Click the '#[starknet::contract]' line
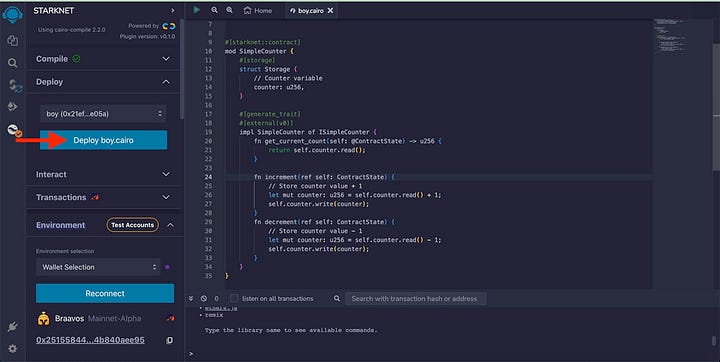 click(x=263, y=42)
